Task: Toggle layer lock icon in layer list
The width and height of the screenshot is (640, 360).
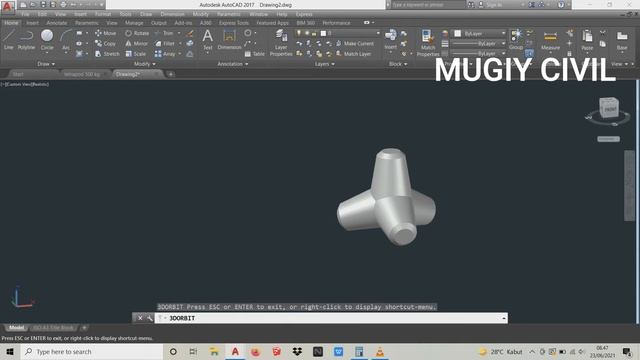Action: (314, 33)
